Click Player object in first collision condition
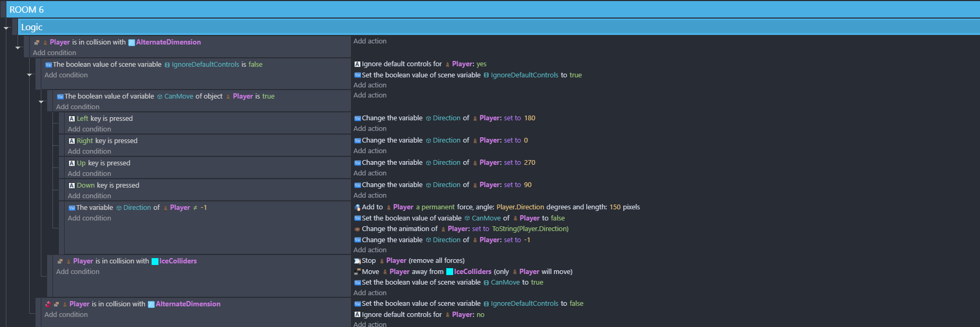980x327 pixels. tap(60, 42)
